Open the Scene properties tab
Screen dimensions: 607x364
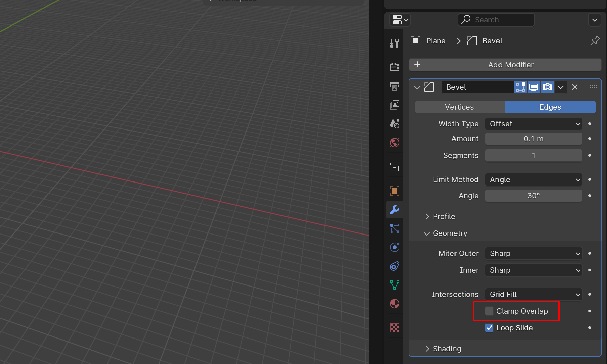tap(395, 123)
